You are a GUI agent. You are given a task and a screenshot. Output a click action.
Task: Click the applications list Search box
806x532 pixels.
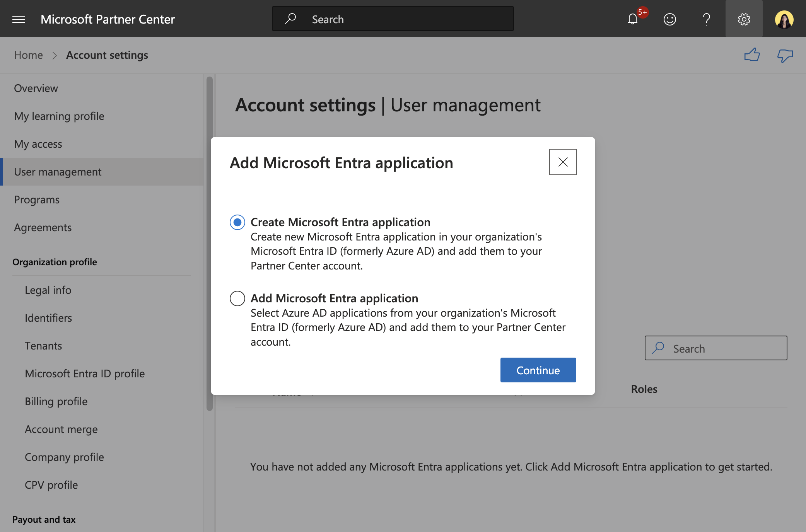point(716,348)
